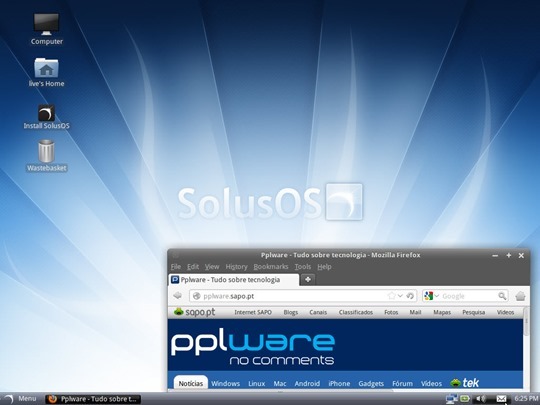
Task: Open the battery tray icon
Action: 465,399
